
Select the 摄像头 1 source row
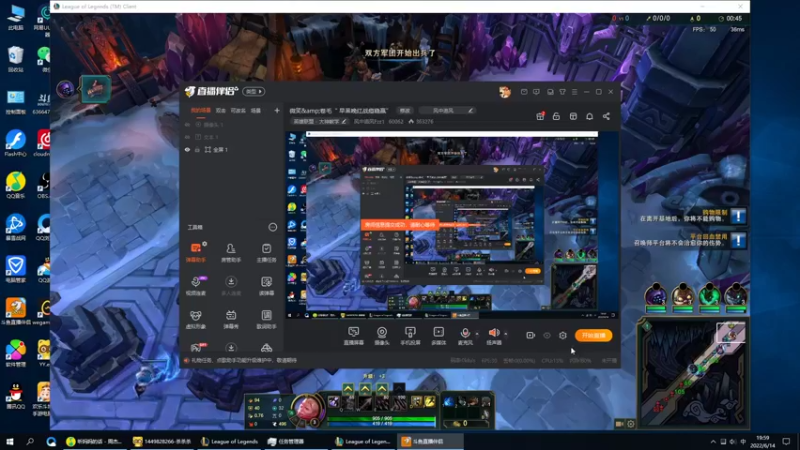(x=232, y=124)
